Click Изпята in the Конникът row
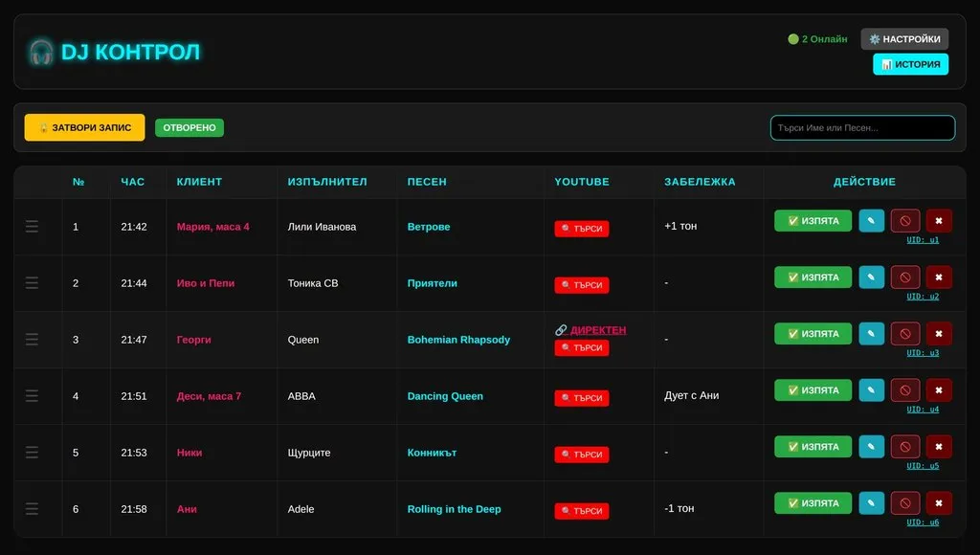Viewport: 980px width, 555px height. 813,446
